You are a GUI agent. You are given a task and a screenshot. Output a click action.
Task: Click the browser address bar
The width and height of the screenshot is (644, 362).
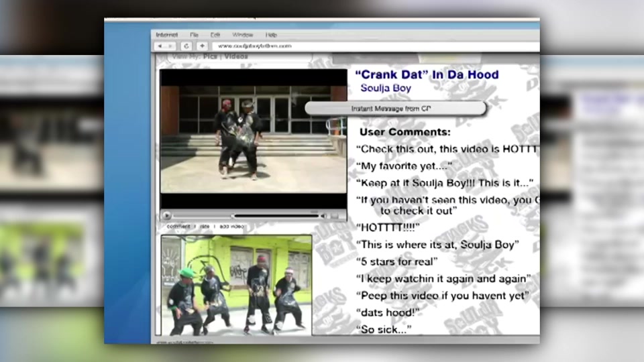coord(376,46)
